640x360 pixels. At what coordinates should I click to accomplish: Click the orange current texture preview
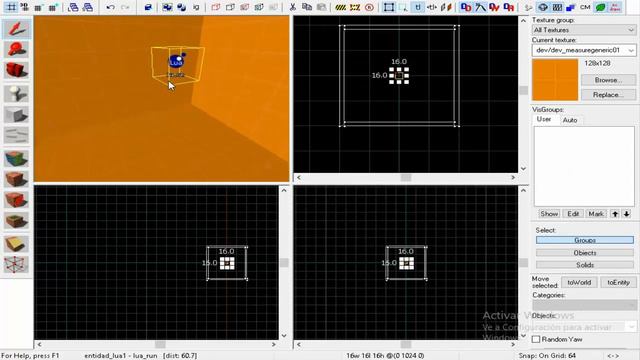click(x=555, y=80)
